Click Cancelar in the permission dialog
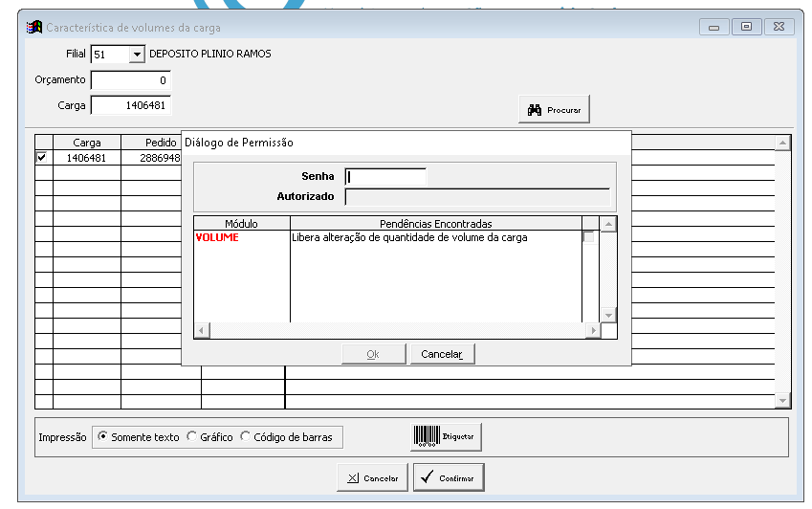 point(442,354)
